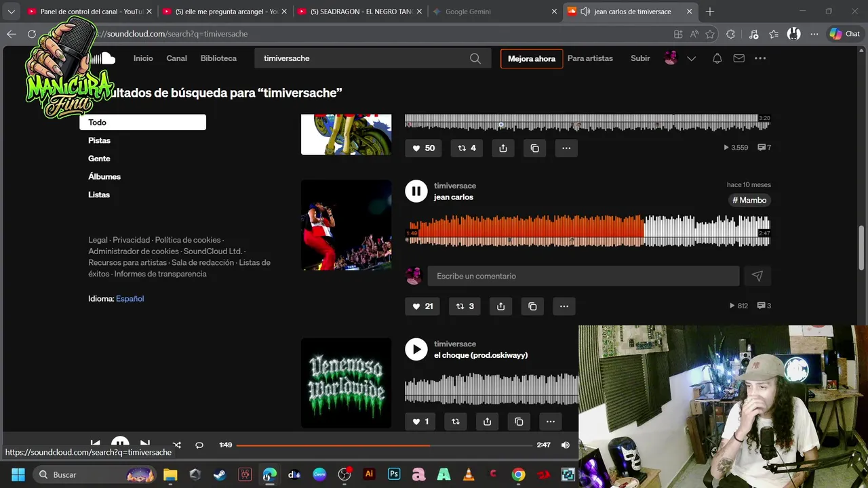Repost the track with 4 reposts
The width and height of the screenshot is (868, 488).
(x=467, y=148)
